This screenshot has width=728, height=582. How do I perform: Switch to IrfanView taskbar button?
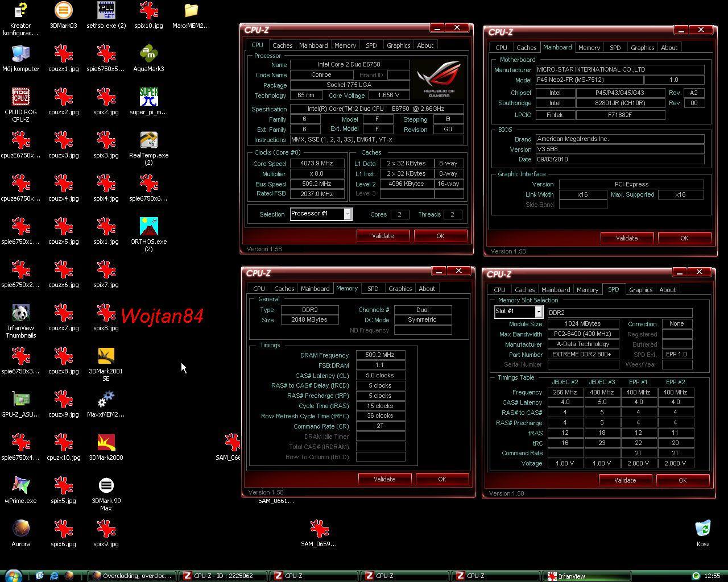[x=587, y=576]
